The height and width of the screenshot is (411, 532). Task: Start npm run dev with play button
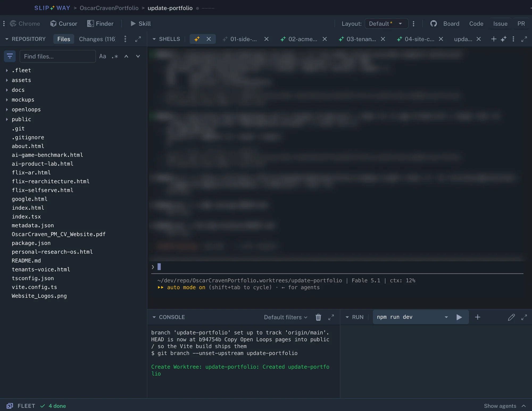[459, 317]
